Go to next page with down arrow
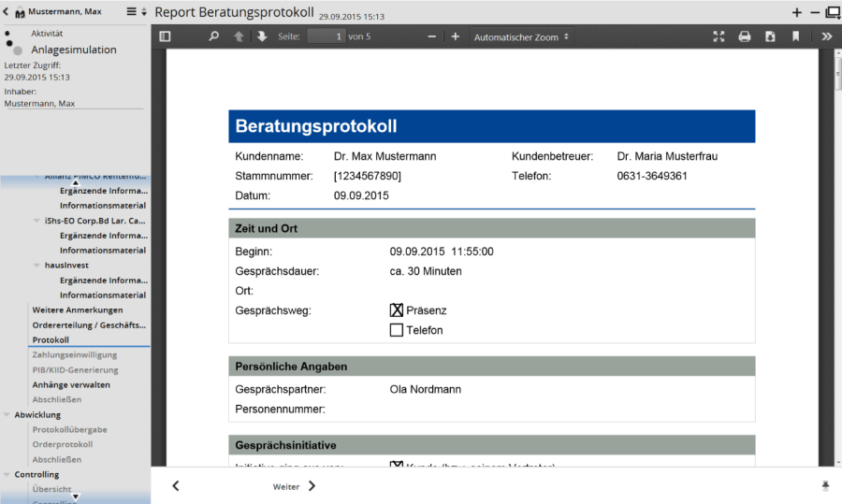 (262, 37)
